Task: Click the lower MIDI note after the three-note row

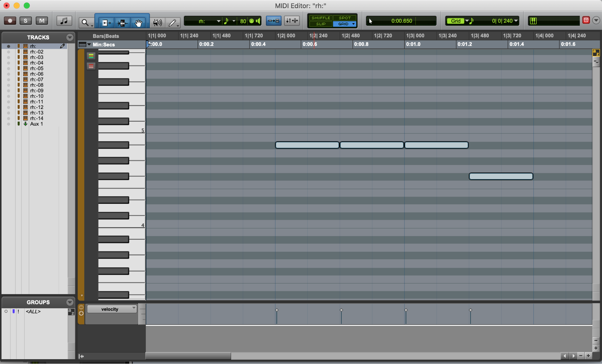Action: [501, 176]
